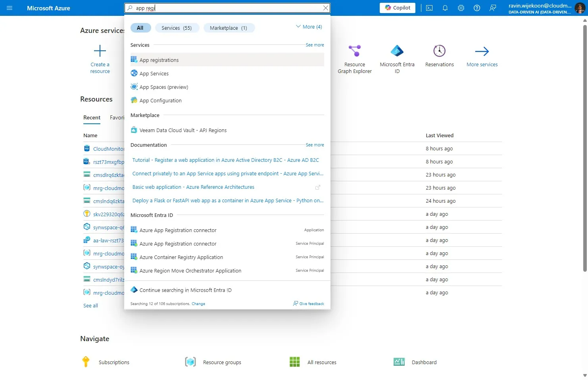The image size is (588, 380).
Task: Open Resource groups cube icon
Action: click(190, 362)
